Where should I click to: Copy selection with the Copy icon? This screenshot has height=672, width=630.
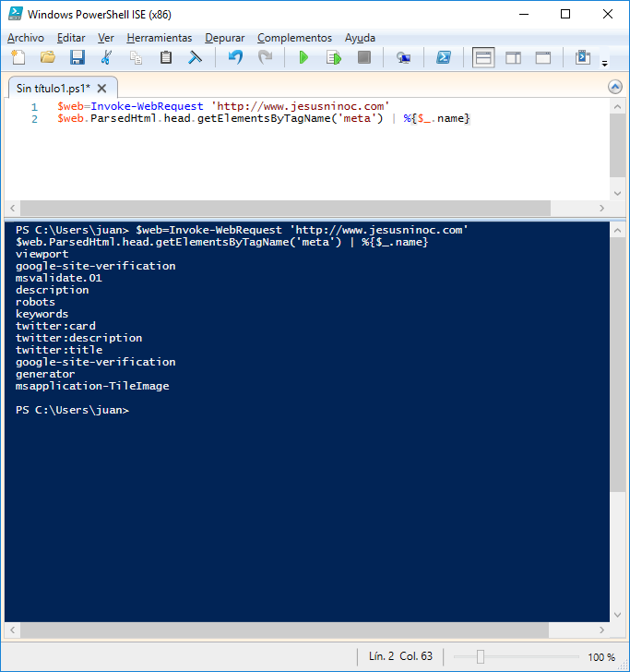pos(136,57)
